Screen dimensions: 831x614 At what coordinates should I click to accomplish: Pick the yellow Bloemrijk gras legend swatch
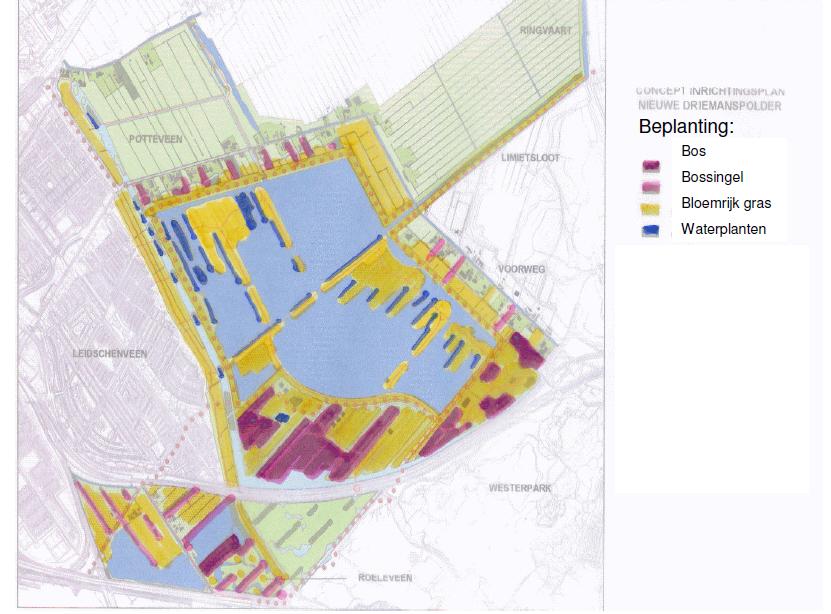pyautogui.click(x=651, y=210)
